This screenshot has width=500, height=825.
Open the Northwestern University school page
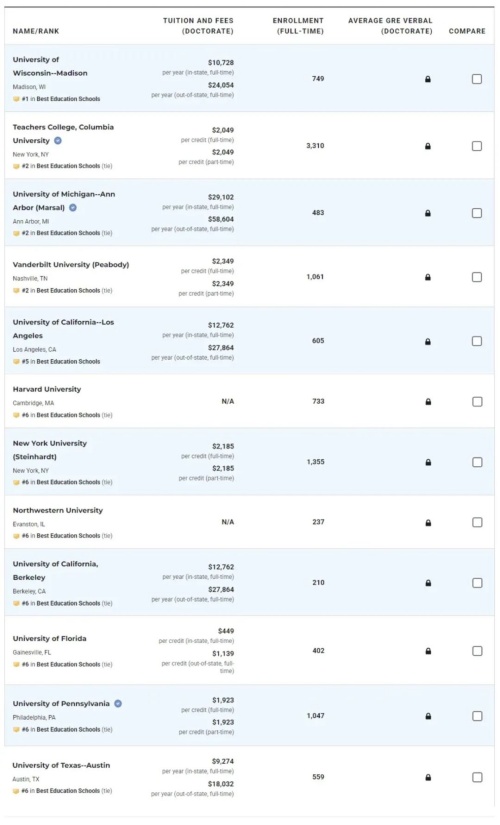(58, 510)
